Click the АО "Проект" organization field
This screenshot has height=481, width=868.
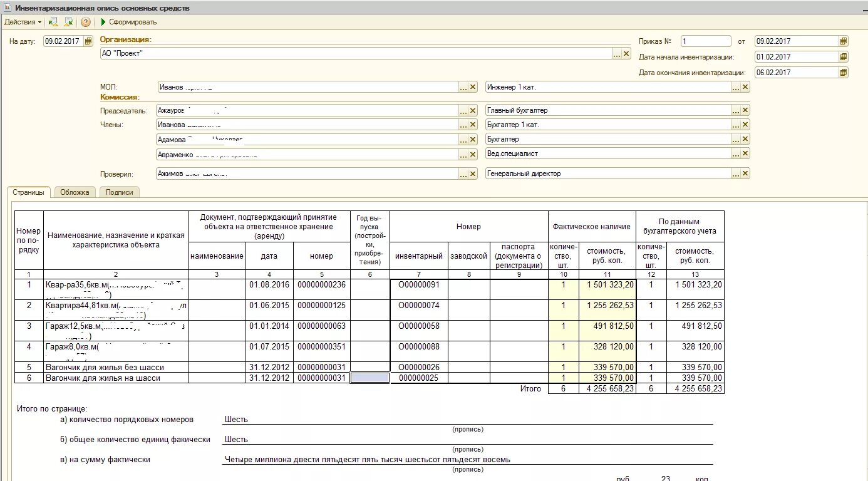(x=356, y=54)
